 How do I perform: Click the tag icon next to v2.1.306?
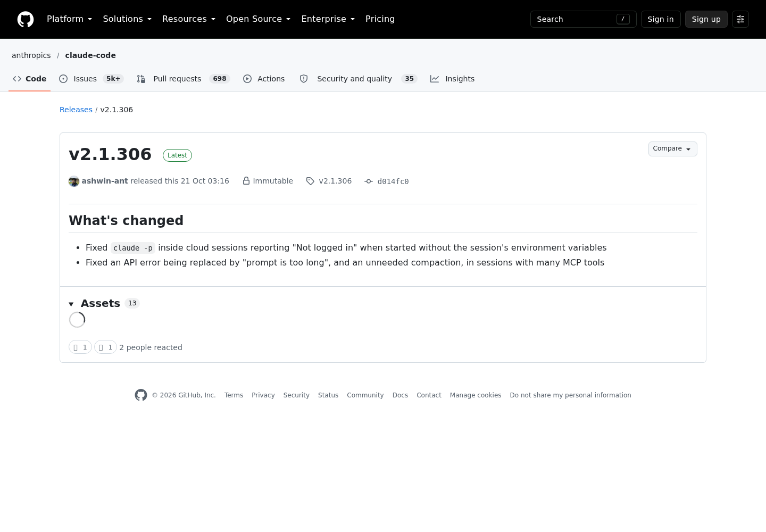click(x=310, y=181)
